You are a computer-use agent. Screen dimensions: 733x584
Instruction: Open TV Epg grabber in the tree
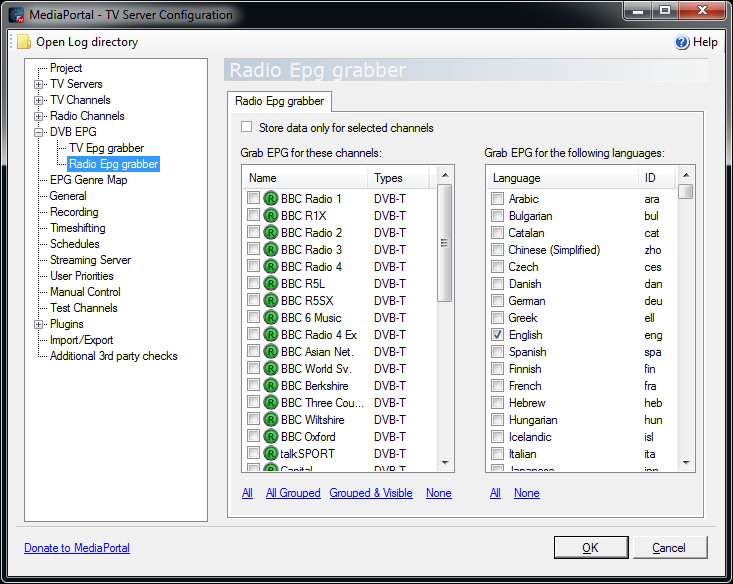(107, 148)
